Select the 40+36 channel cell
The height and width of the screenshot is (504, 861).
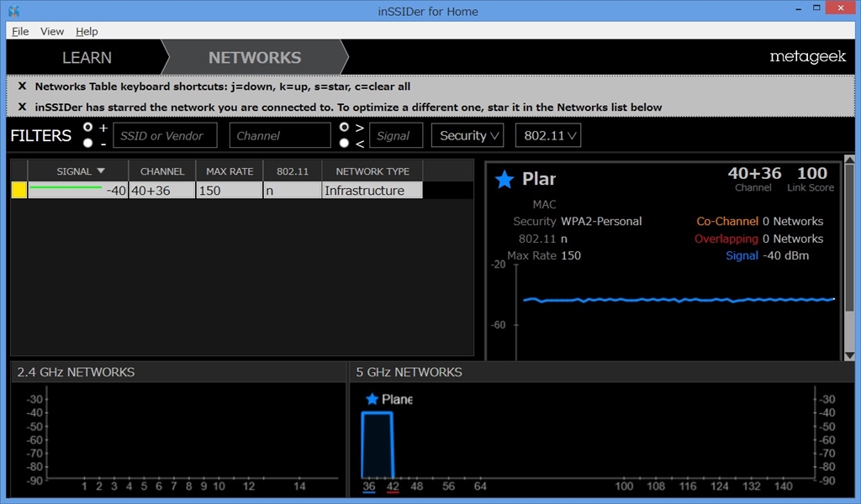[x=162, y=191]
